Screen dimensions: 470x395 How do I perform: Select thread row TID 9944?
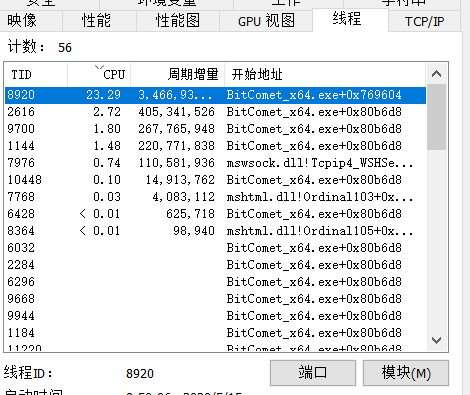click(215, 316)
